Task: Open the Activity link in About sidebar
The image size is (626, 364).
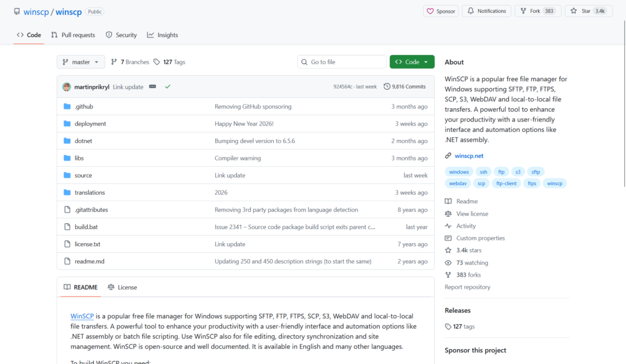Action: 466,226
